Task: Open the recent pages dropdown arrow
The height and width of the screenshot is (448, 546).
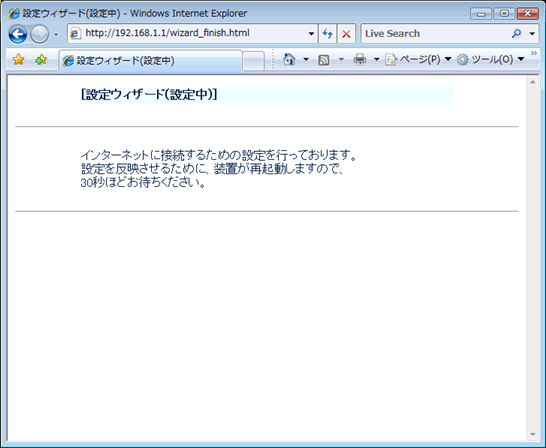Action: pos(56,34)
